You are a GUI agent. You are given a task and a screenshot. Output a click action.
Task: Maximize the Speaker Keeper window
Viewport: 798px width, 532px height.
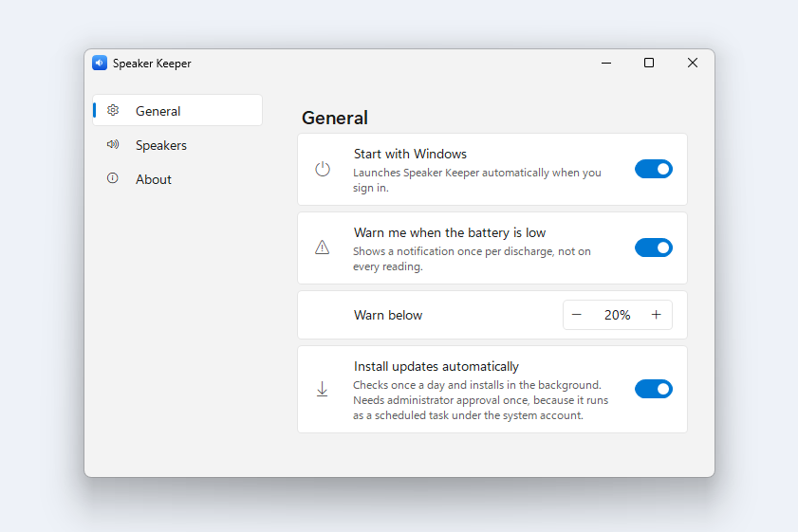[x=649, y=63]
